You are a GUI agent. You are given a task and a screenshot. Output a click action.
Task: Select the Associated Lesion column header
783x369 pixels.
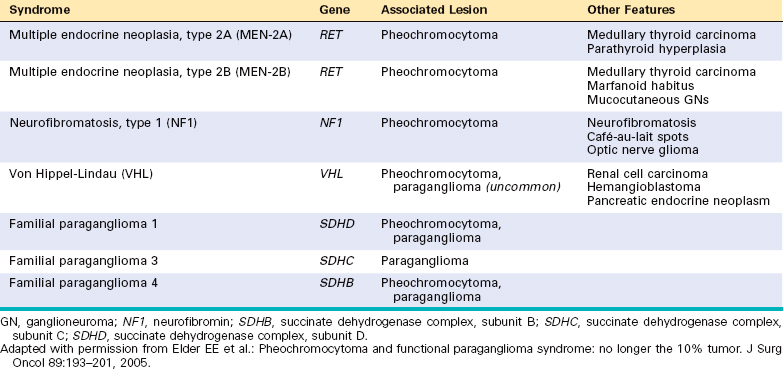pyautogui.click(x=434, y=10)
